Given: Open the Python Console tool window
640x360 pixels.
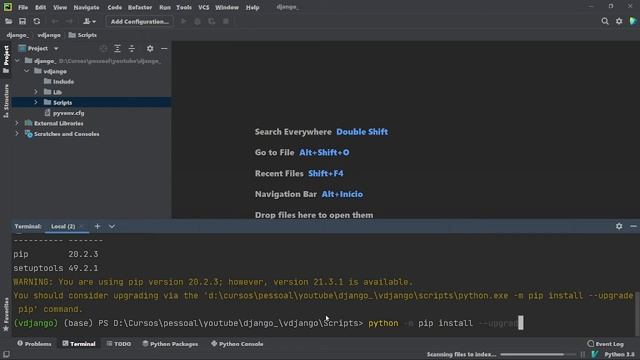Looking at the screenshot, I should point(237,344).
